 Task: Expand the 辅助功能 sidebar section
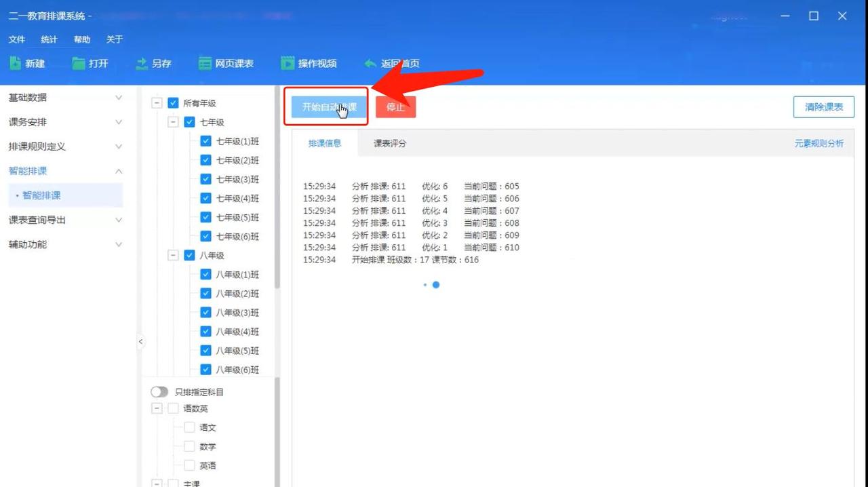(65, 244)
